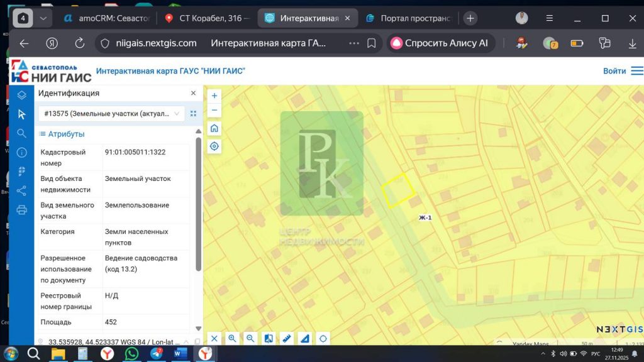Open the Search panel in blue sidebar
This screenshot has height=362, width=644.
[x=21, y=133]
